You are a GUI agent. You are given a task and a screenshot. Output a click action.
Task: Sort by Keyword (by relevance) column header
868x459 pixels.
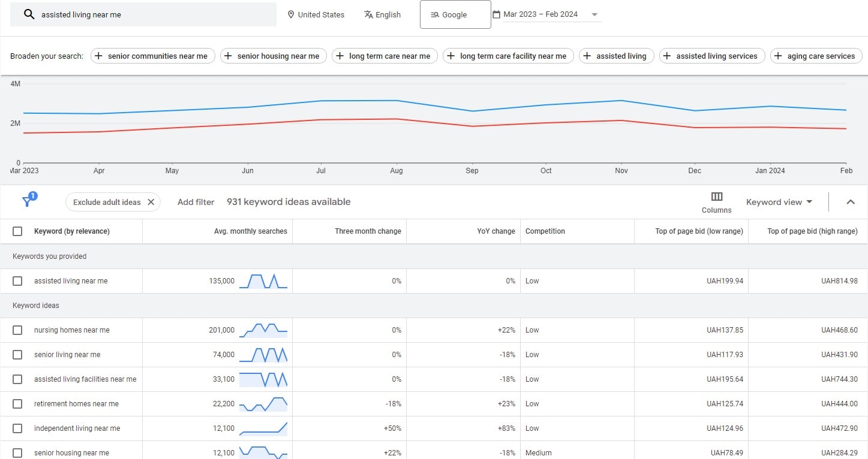pos(72,231)
